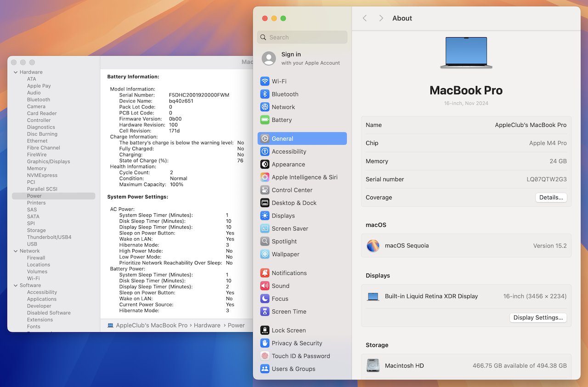This screenshot has height=387, width=588.
Task: Click the laptop icon in System Information path bar
Action: [110, 325]
